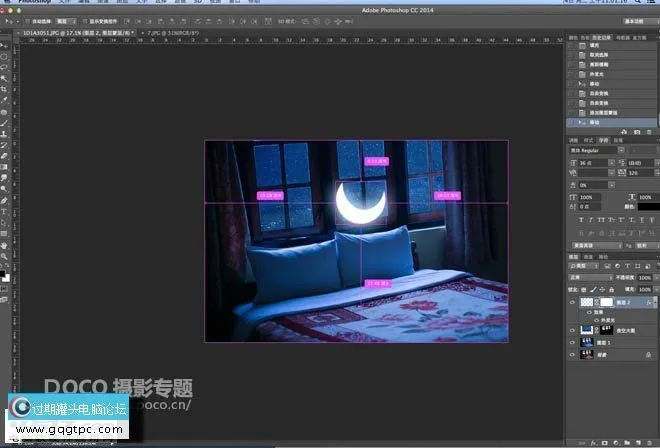
Task: Select the Zoom tool in the toolbox
Action: point(5,256)
